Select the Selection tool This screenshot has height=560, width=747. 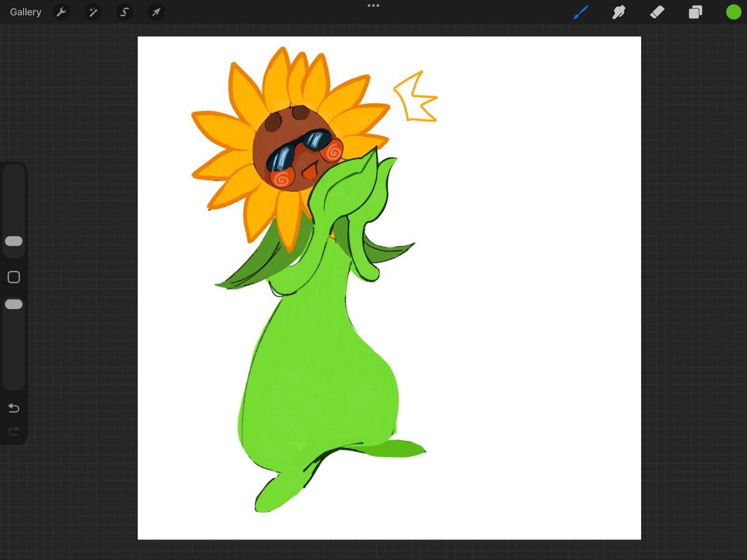[124, 12]
